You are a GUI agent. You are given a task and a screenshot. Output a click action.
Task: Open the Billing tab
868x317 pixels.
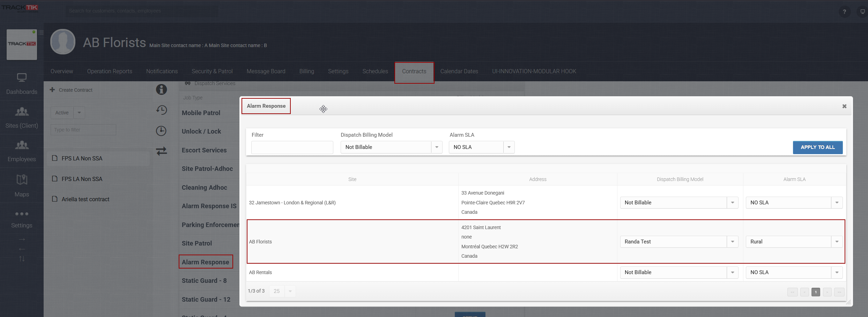[x=306, y=71]
